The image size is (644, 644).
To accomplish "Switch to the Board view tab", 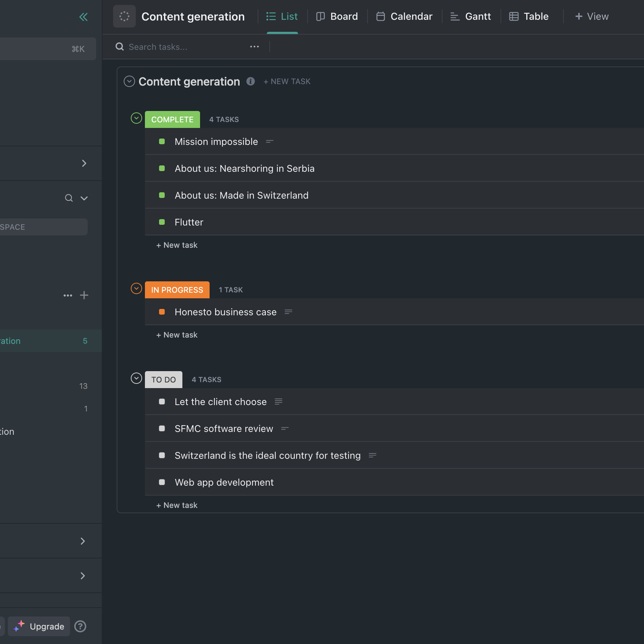I will tap(337, 16).
